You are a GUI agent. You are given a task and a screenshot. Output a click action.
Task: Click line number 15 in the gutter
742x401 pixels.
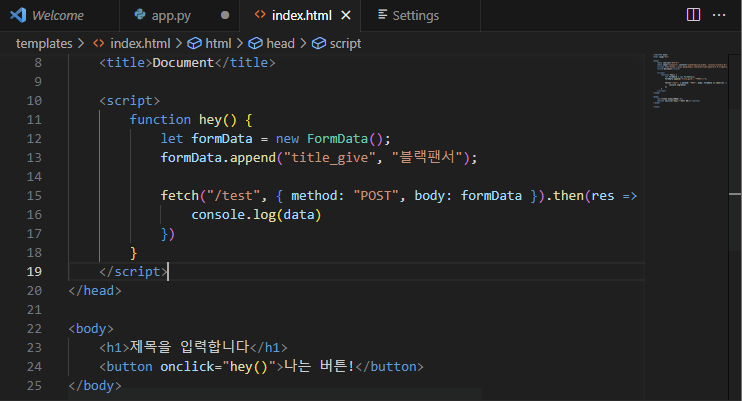tap(34, 196)
